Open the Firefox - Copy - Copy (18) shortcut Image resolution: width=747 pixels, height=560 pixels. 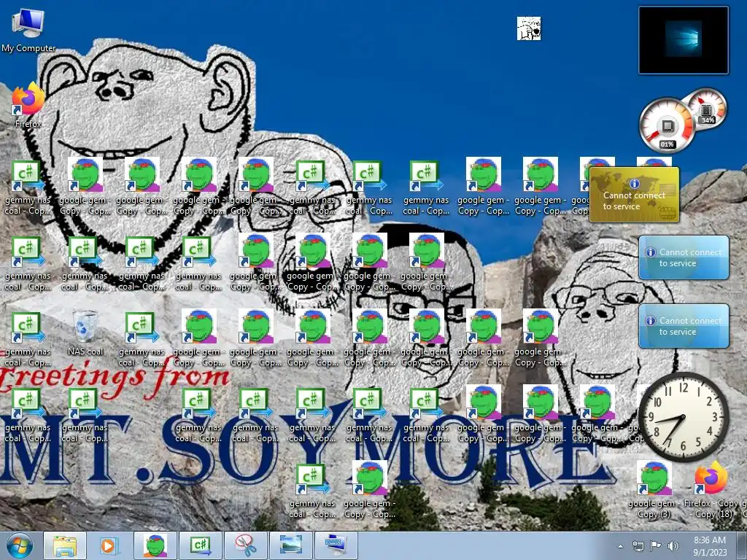[x=711, y=490]
